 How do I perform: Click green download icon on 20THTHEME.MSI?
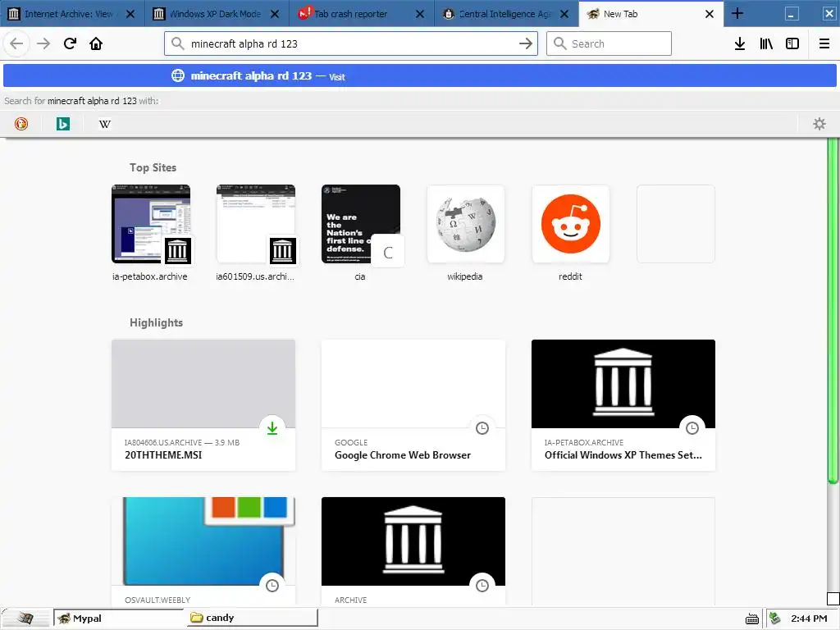tap(272, 428)
